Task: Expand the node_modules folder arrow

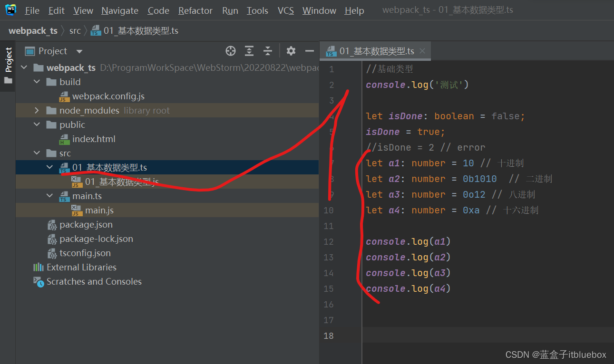Action: coord(37,111)
